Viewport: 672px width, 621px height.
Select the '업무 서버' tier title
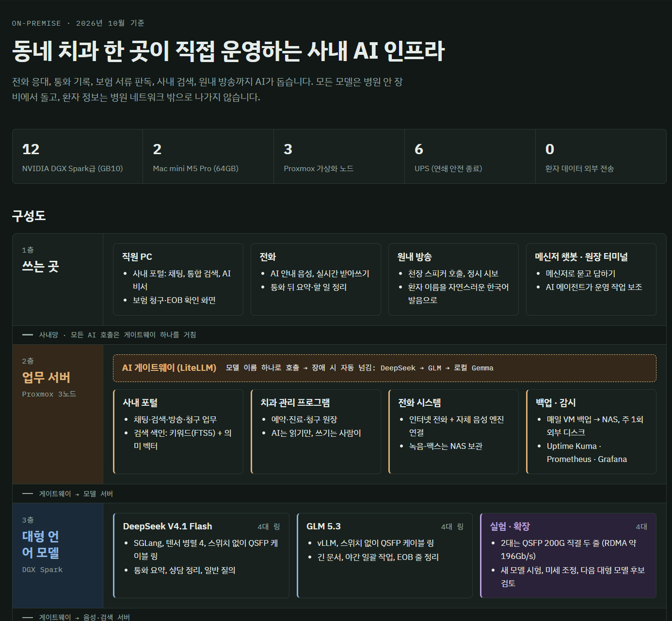[x=46, y=377]
